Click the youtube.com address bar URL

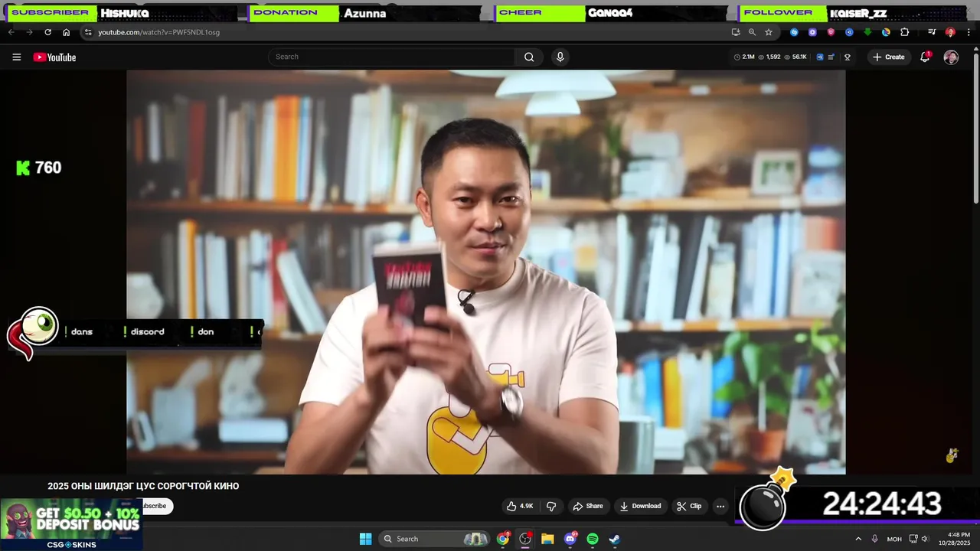(158, 32)
